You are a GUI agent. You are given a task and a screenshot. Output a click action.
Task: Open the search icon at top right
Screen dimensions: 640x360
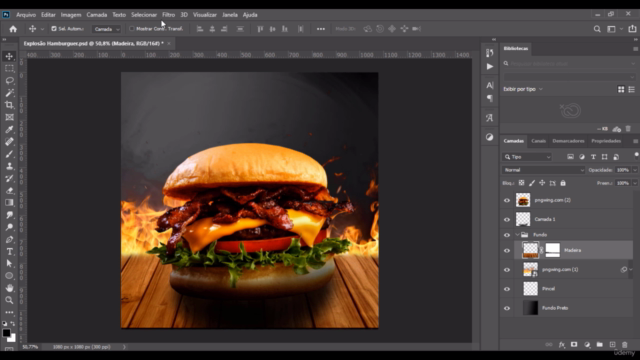click(597, 29)
